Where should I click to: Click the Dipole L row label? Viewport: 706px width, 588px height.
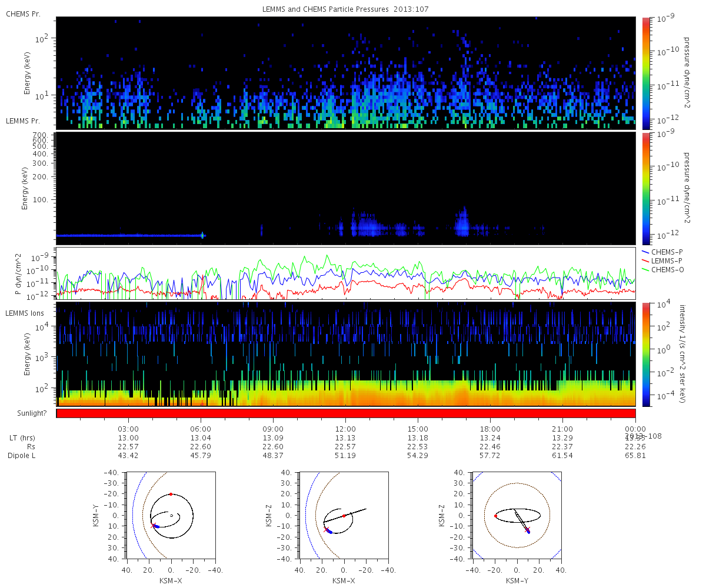[x=22, y=456]
